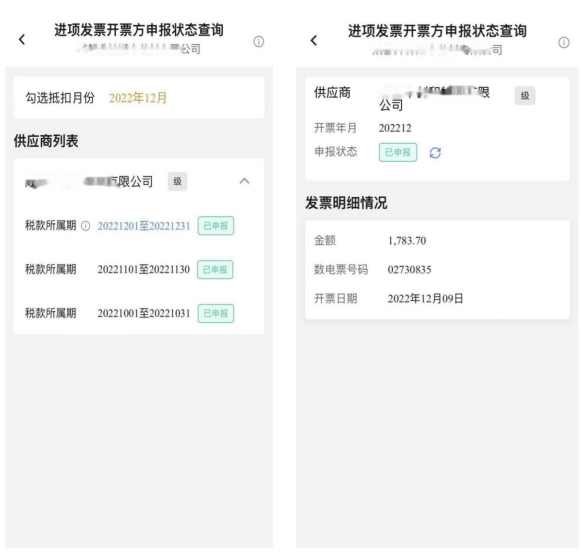Collapse the supplier card with the chevron
582x552 pixels.
244,181
